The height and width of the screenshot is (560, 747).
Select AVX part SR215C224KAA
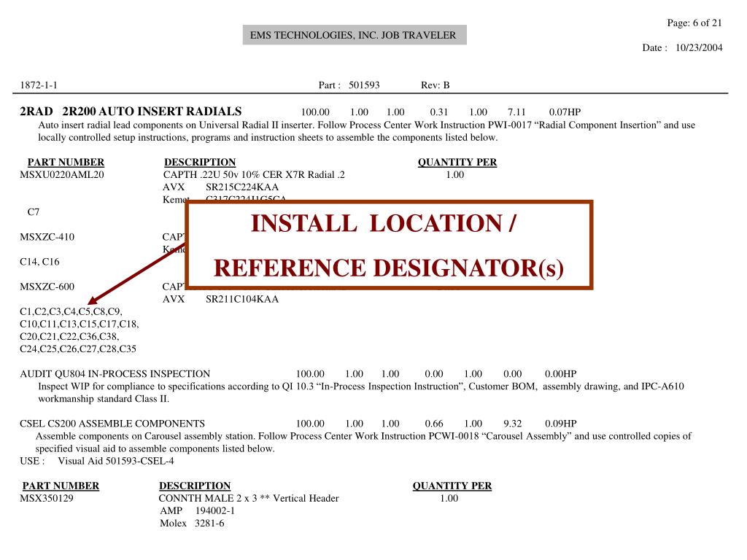click(x=242, y=187)
